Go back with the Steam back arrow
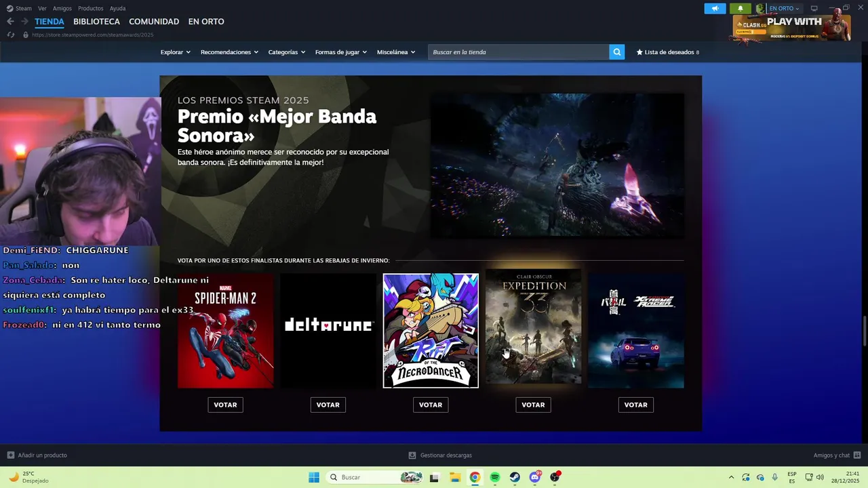This screenshot has height=488, width=868. click(10, 22)
